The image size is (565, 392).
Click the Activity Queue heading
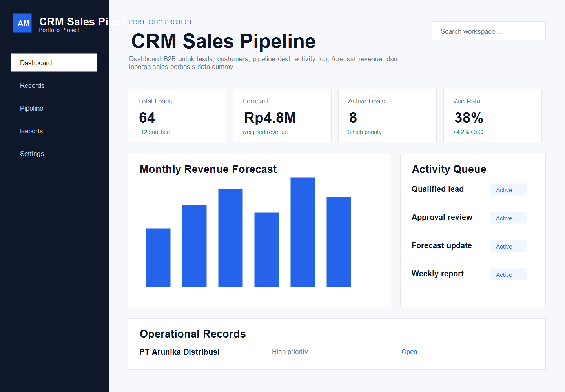pyautogui.click(x=449, y=169)
